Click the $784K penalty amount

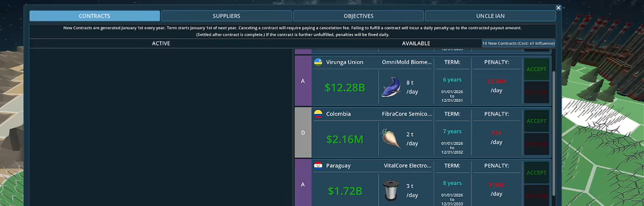(496, 185)
